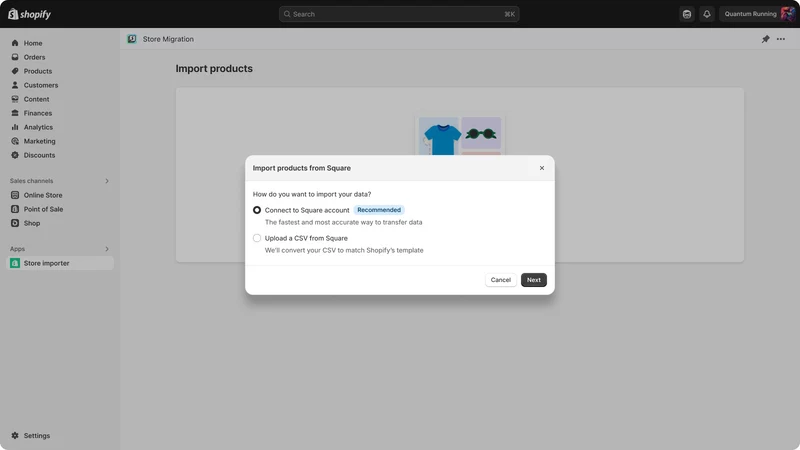Pin the Store Migration app
Image resolution: width=800 pixels, height=450 pixels.
click(765, 39)
